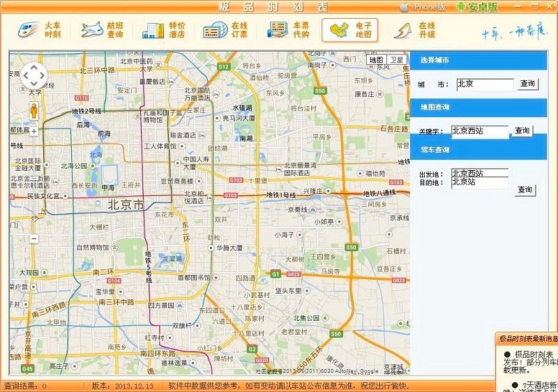Viewport: 558px width, 392px height.
Task: Switch map to 地图 standard view
Action: tap(377, 60)
